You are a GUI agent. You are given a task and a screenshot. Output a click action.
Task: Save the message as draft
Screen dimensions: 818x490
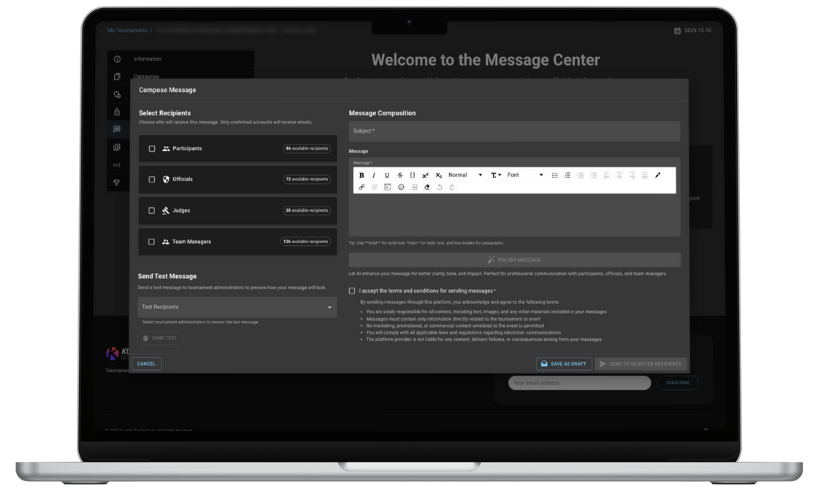click(x=563, y=363)
